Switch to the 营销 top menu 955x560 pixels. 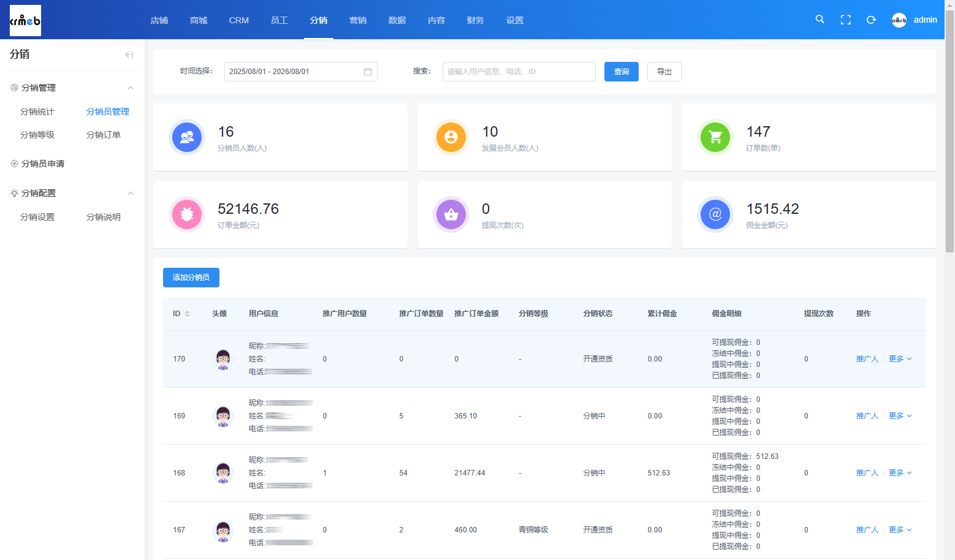(358, 20)
